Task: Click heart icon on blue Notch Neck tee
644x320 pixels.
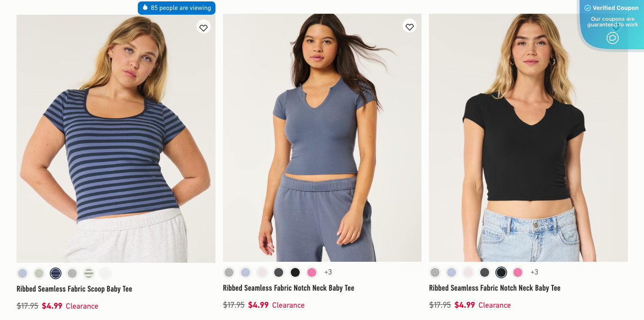Action: coord(410,27)
